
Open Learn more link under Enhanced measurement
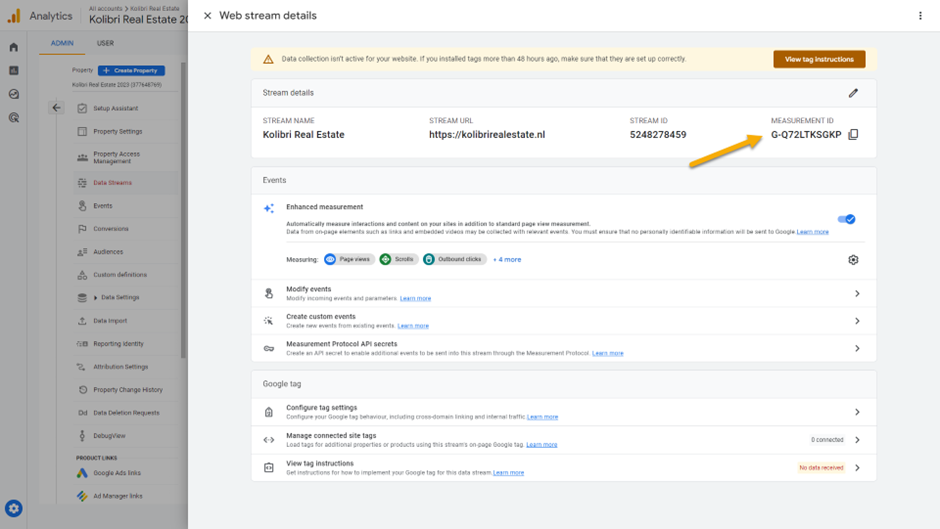pyautogui.click(x=812, y=232)
